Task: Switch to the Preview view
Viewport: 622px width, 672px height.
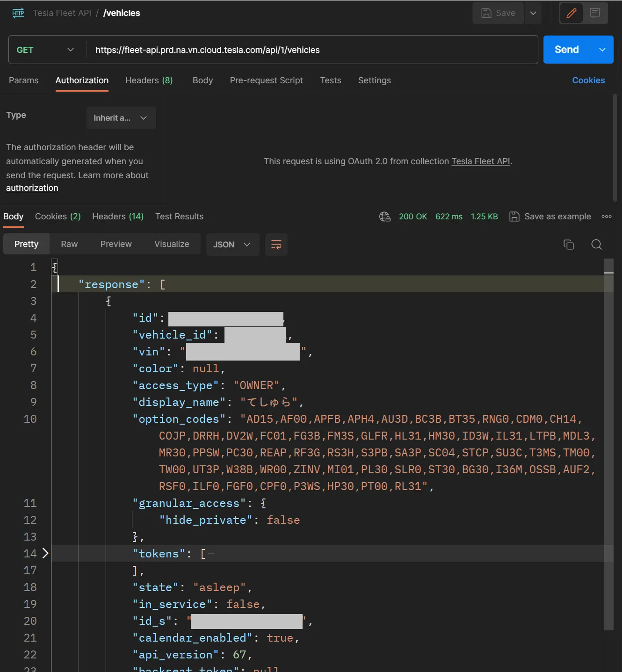Action: click(x=116, y=244)
